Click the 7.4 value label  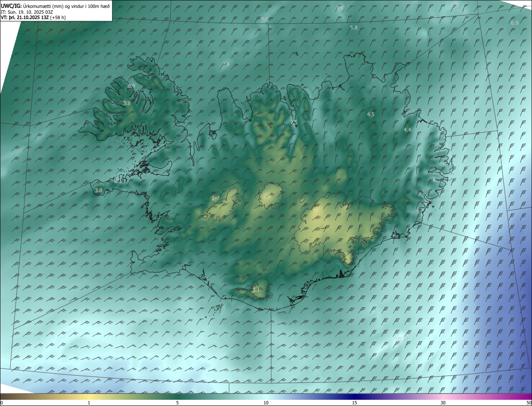tap(226, 64)
